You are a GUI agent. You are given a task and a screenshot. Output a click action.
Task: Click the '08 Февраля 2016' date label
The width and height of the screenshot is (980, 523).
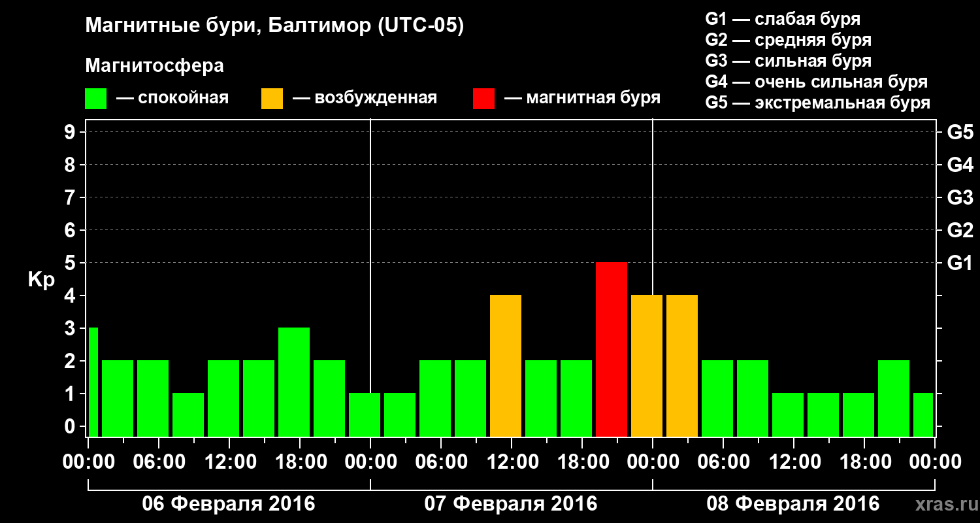point(793,504)
